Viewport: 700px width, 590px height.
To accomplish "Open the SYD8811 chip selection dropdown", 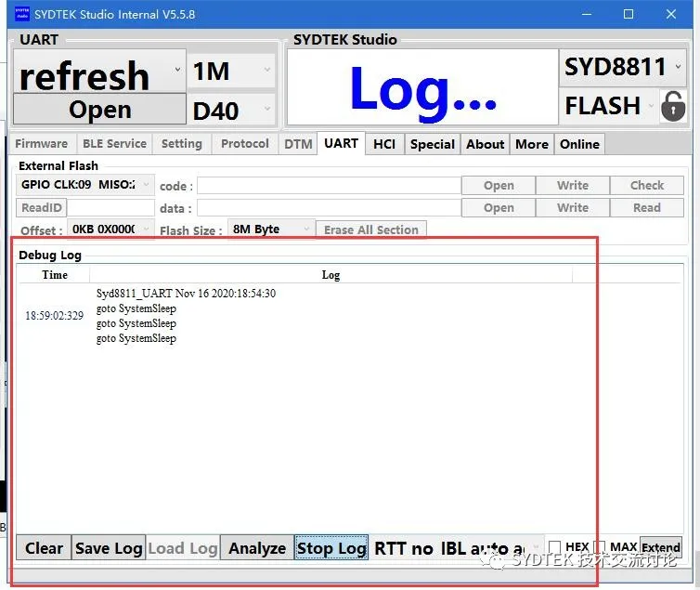I will tap(622, 68).
